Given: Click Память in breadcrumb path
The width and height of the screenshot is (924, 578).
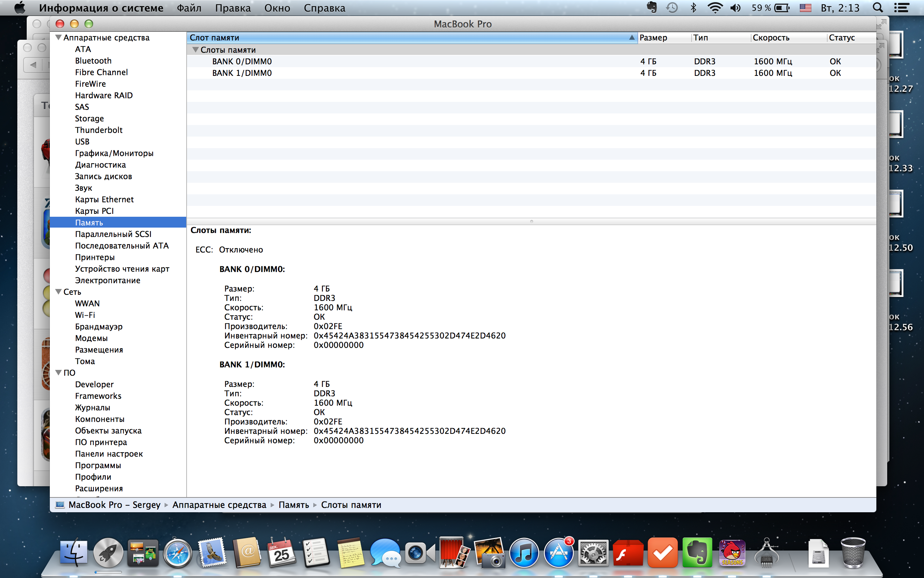Looking at the screenshot, I should tap(293, 505).
